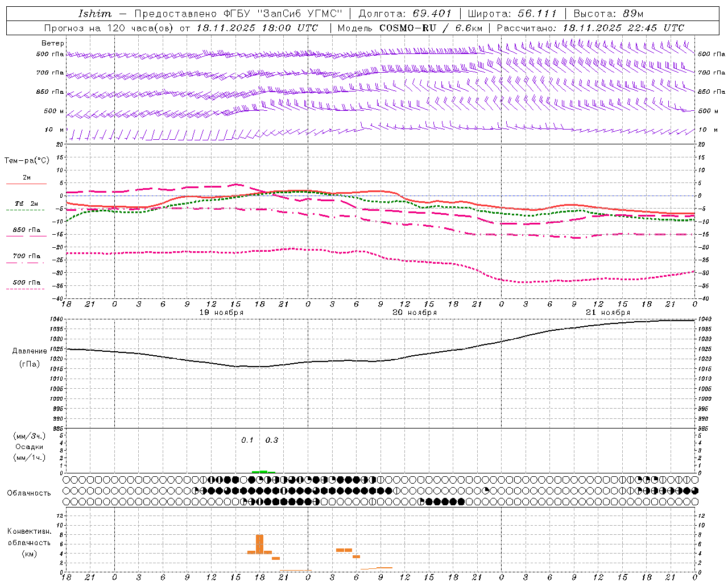Click the "21 ноября" date label

(x=608, y=313)
